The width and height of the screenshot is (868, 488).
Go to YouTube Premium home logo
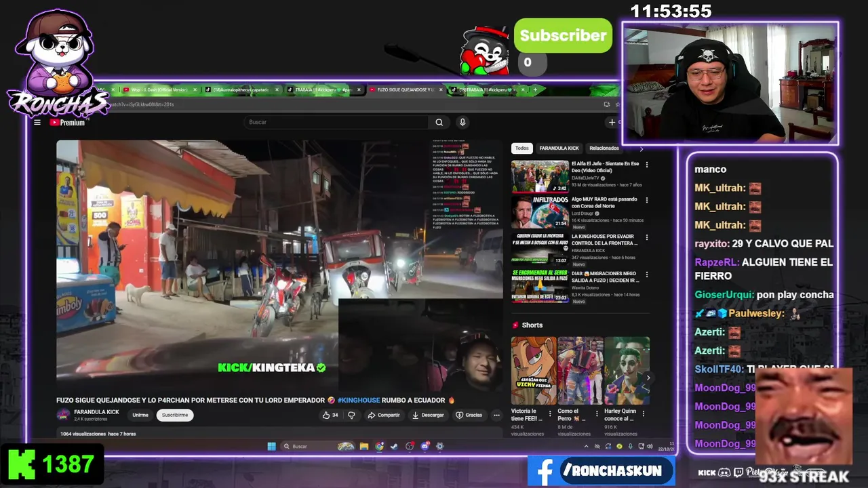(67, 123)
